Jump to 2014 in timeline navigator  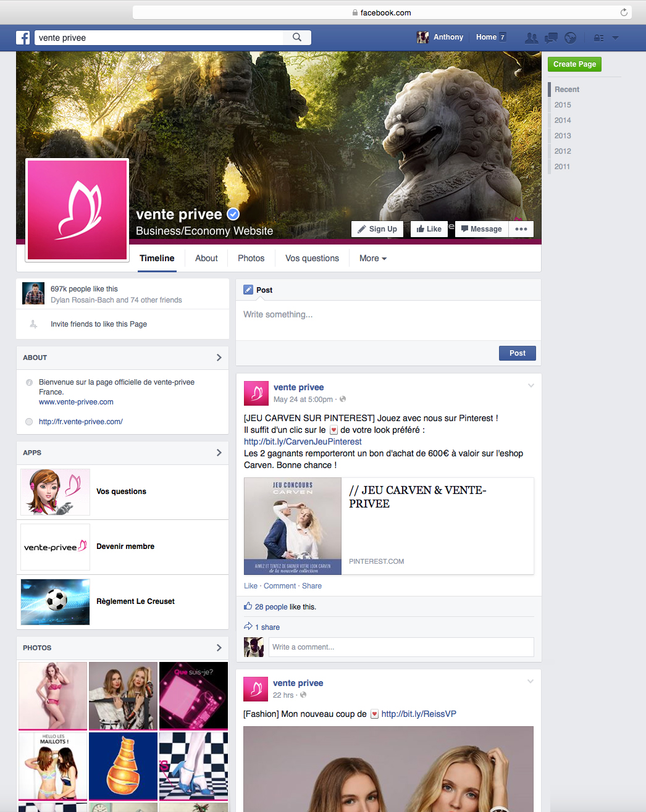[x=563, y=120]
